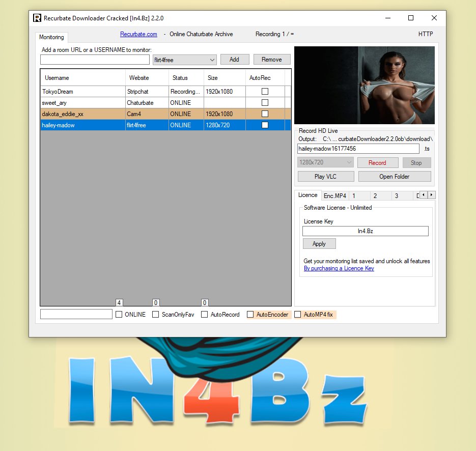This screenshot has width=476, height=451.
Task: Click the count box showing 4
Action: tap(119, 302)
